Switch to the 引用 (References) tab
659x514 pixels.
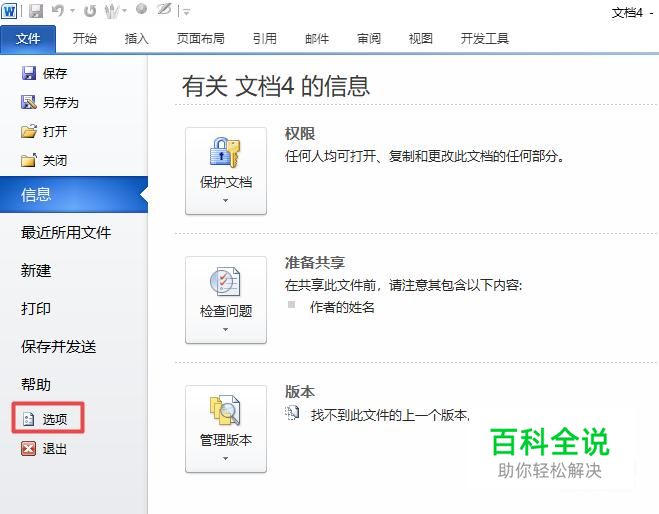point(265,39)
